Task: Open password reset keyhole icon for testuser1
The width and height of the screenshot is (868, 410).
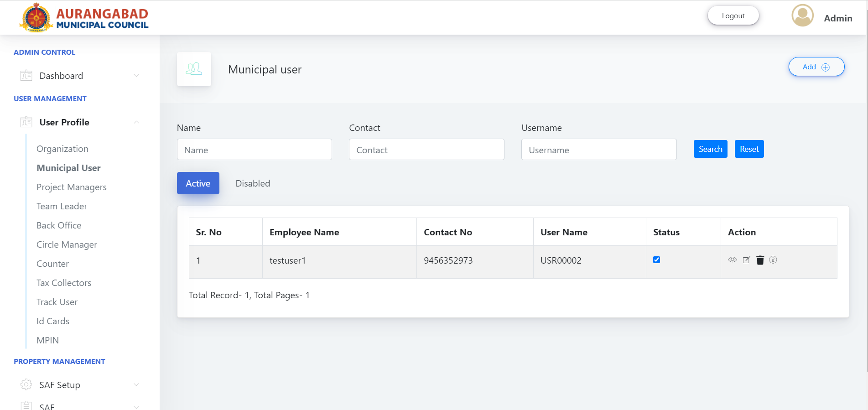Action: tap(773, 260)
